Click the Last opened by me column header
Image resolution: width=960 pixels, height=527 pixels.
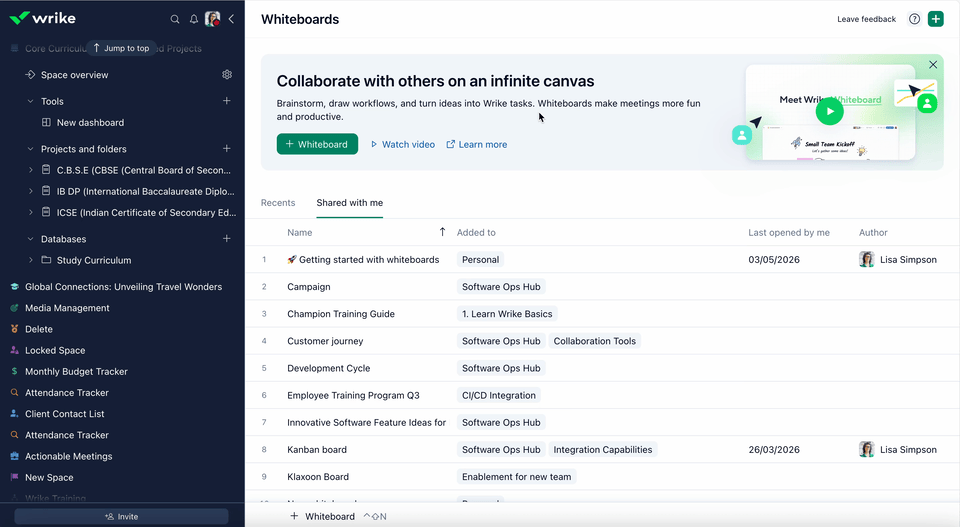point(789,233)
